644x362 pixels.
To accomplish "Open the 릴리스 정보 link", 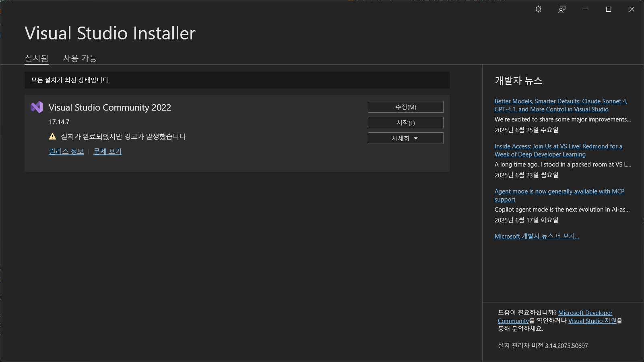I will click(66, 151).
